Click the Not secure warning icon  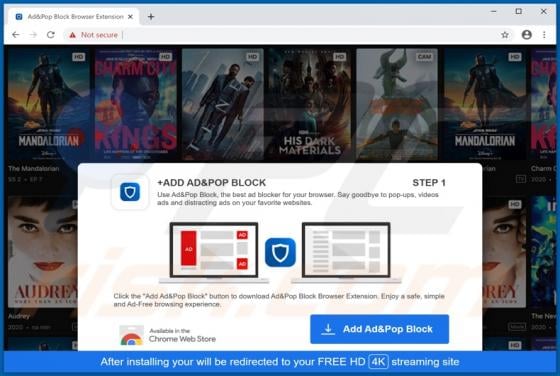(x=72, y=35)
